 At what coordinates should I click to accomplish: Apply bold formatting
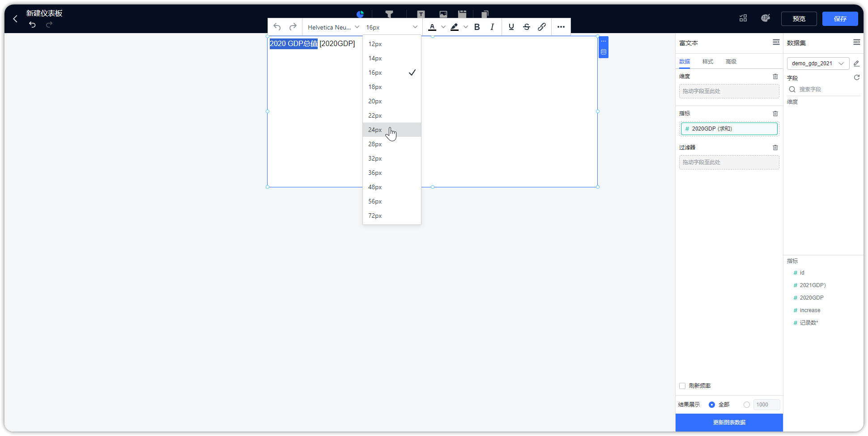point(477,27)
